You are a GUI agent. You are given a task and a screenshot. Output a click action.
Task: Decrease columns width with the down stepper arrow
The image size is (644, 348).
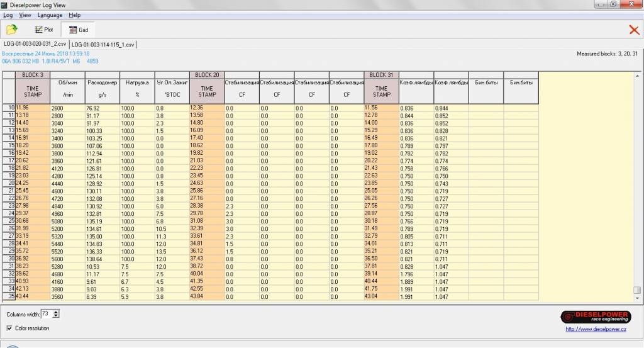pos(57,316)
